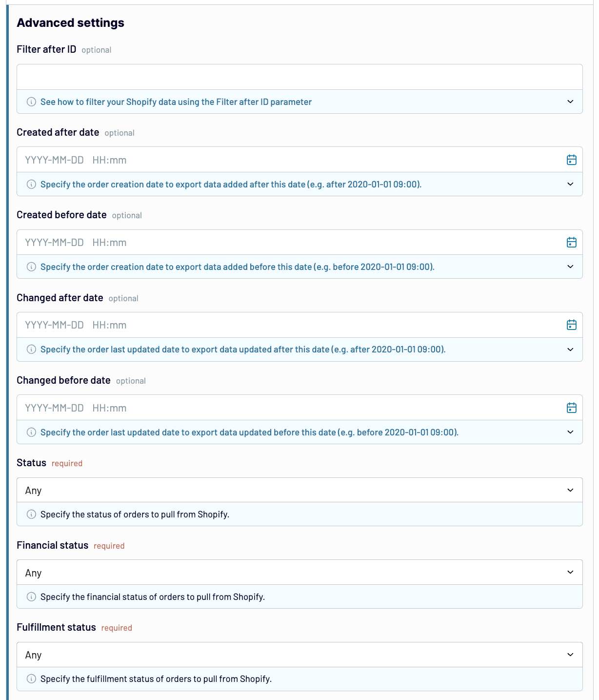This screenshot has height=700, width=599.
Task: Expand the Changed after date hint chevron
Action: 570,350
